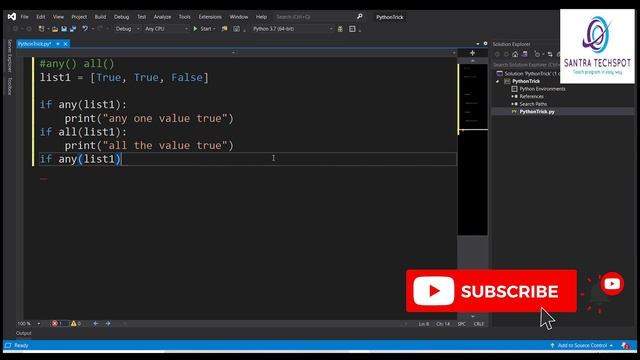Click icon just right of Start dropdown
The image size is (640, 360).
pyautogui.click(x=224, y=29)
